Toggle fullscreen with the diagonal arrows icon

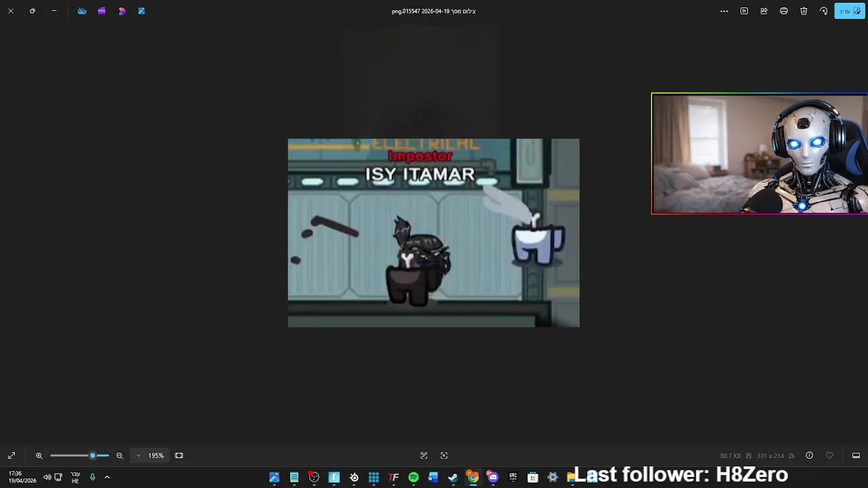coord(12,455)
